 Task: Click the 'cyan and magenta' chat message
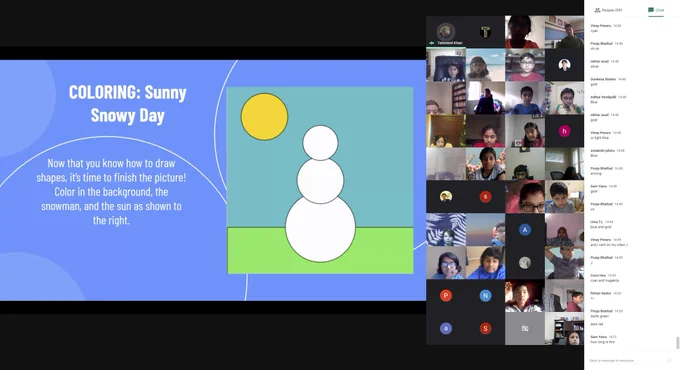pos(605,281)
